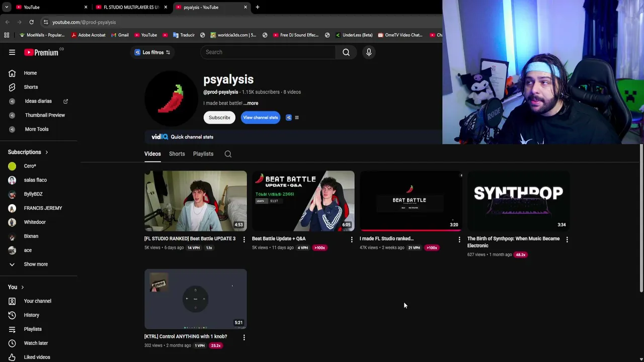Click the @prod-psyalysis channel handle
Viewport: 644px width, 362px height.
[x=220, y=92]
